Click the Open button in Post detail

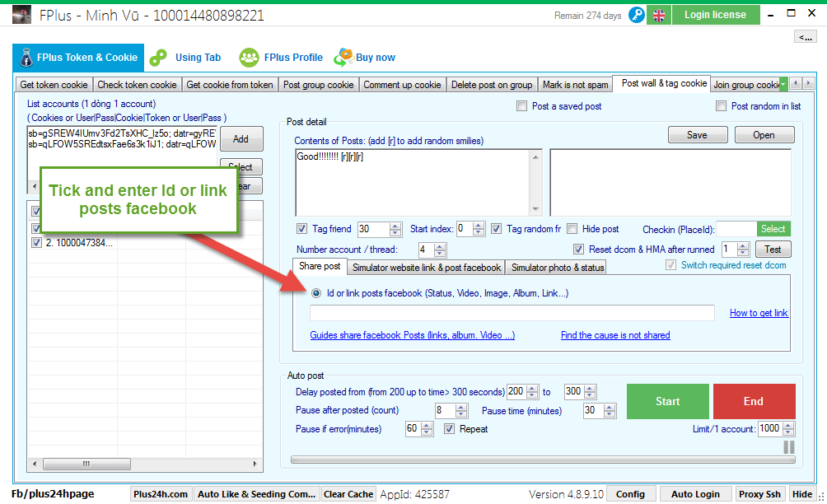click(x=764, y=135)
